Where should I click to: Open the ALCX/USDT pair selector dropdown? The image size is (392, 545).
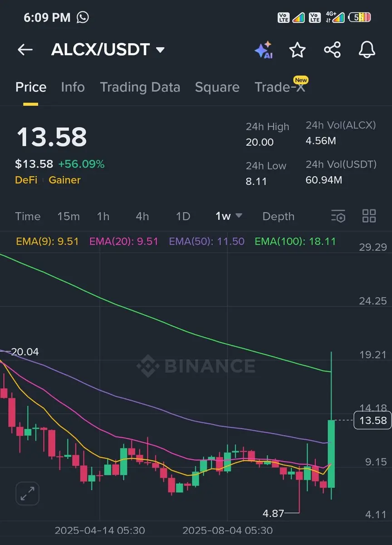(108, 50)
